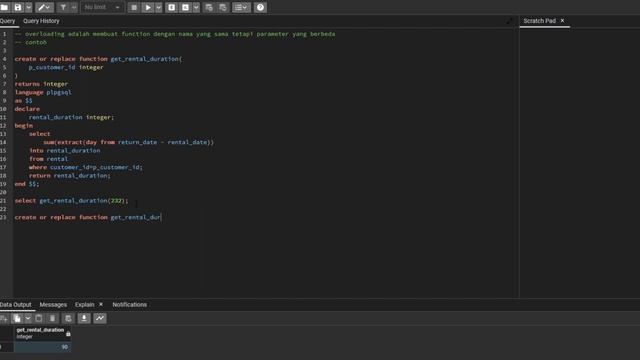Switch to the Query tab
Screen dimensions: 640x360
tap(7, 21)
